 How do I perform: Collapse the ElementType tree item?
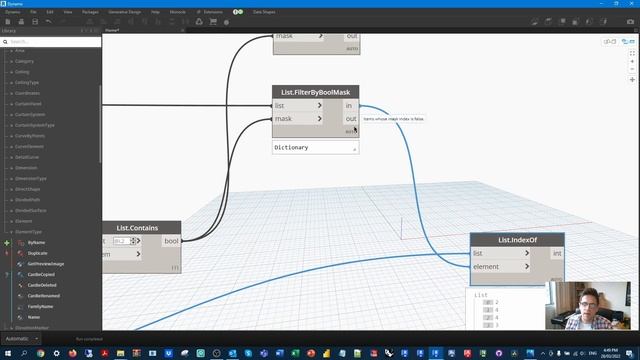click(28, 232)
